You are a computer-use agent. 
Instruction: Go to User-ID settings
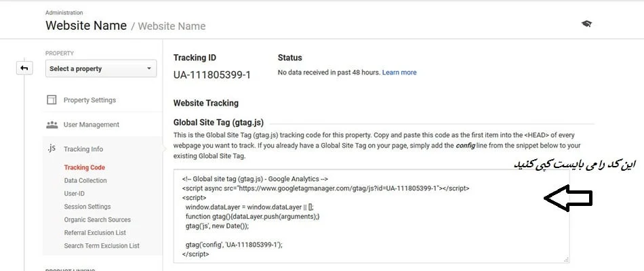(75, 193)
